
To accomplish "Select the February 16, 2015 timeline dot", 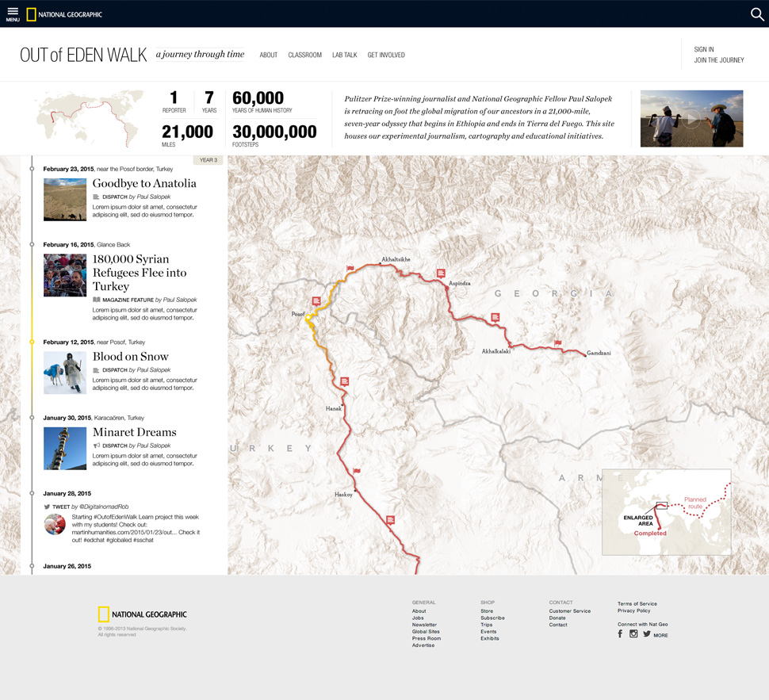I will 32,244.
